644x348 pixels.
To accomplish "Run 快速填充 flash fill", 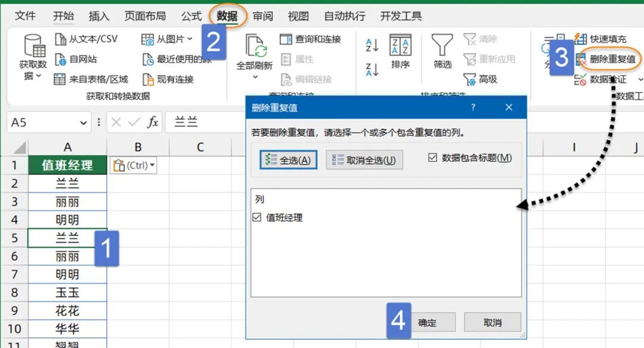I will point(600,39).
